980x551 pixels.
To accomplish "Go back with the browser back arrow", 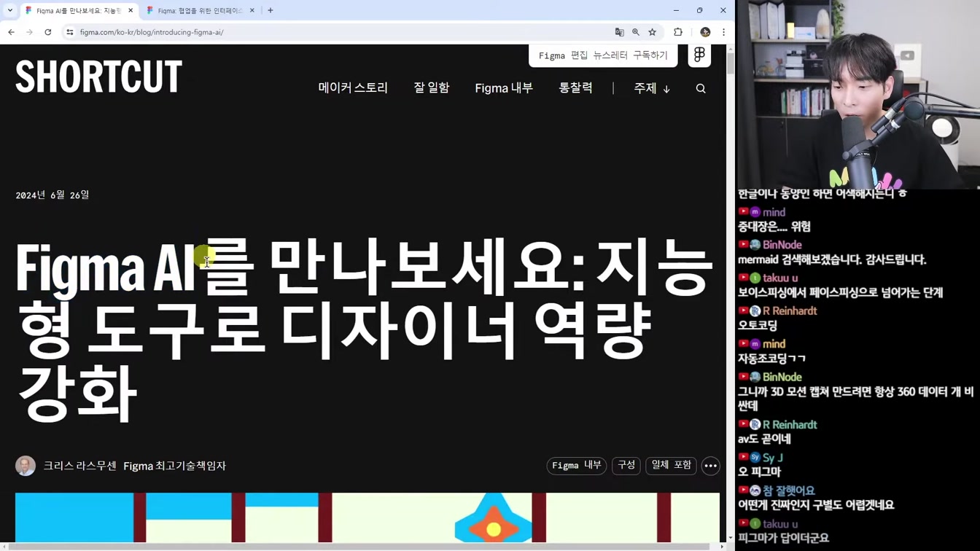I will point(11,32).
